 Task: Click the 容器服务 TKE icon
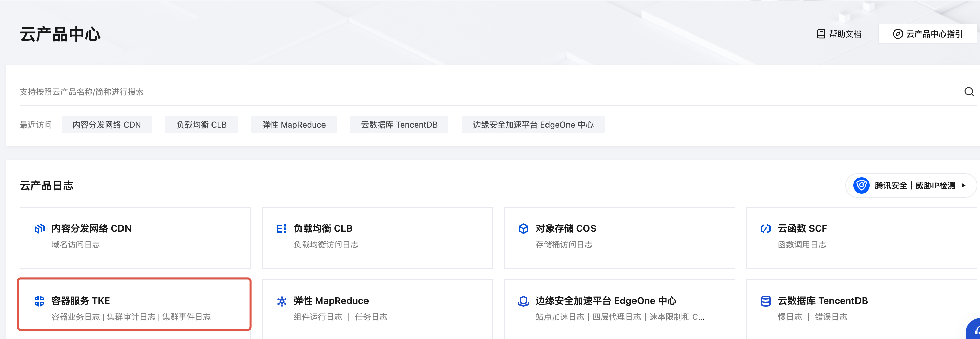point(39,301)
